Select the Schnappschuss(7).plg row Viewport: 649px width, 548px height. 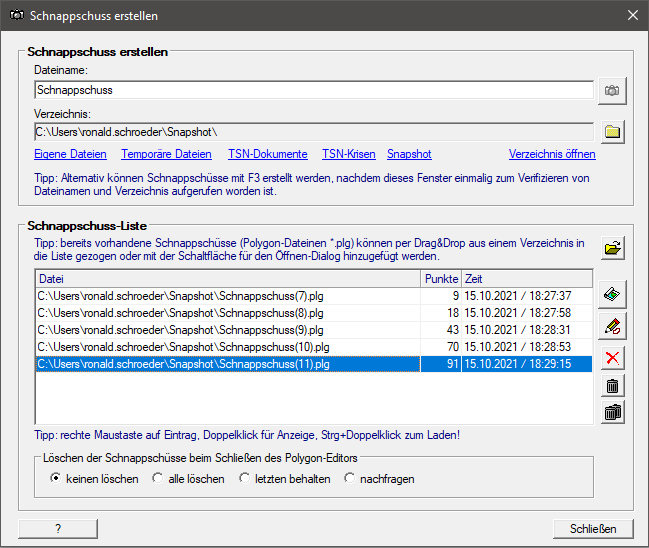click(314, 296)
